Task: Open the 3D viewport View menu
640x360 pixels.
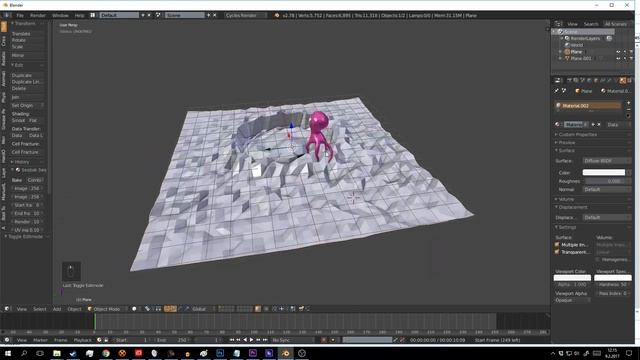Action: pyautogui.click(x=22, y=309)
